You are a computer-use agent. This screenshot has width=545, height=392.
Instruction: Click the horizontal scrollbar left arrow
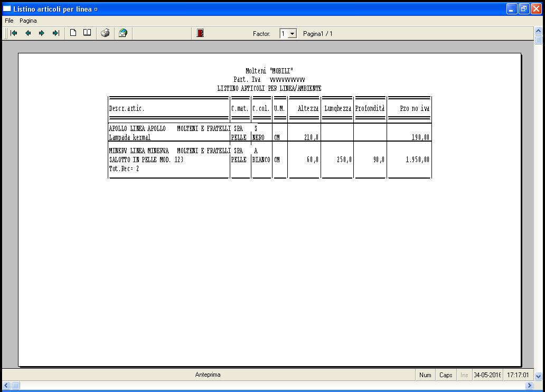coord(6,385)
